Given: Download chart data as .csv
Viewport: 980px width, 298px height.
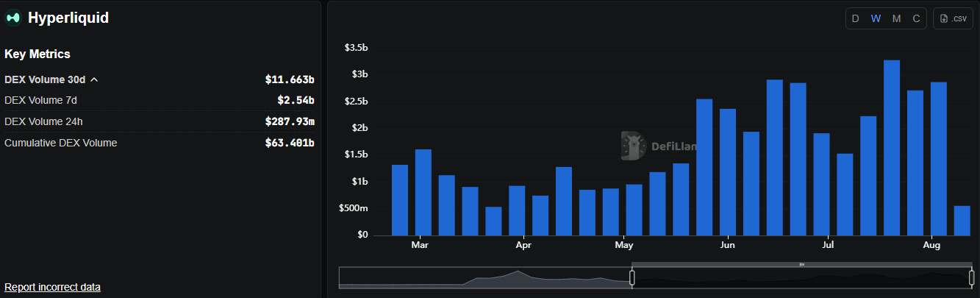Looking at the screenshot, I should [953, 18].
